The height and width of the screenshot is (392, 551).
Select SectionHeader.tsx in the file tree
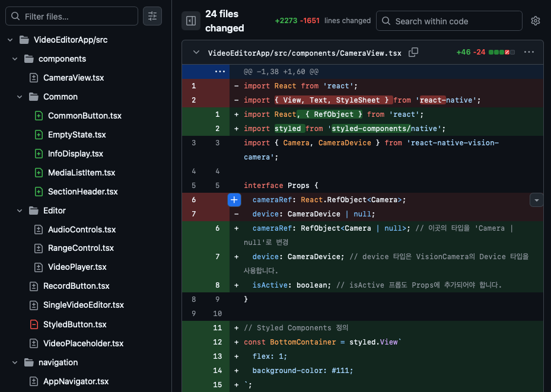(83, 192)
